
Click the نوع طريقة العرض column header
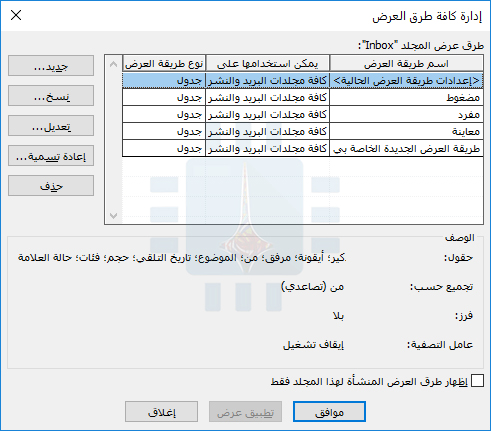point(164,64)
